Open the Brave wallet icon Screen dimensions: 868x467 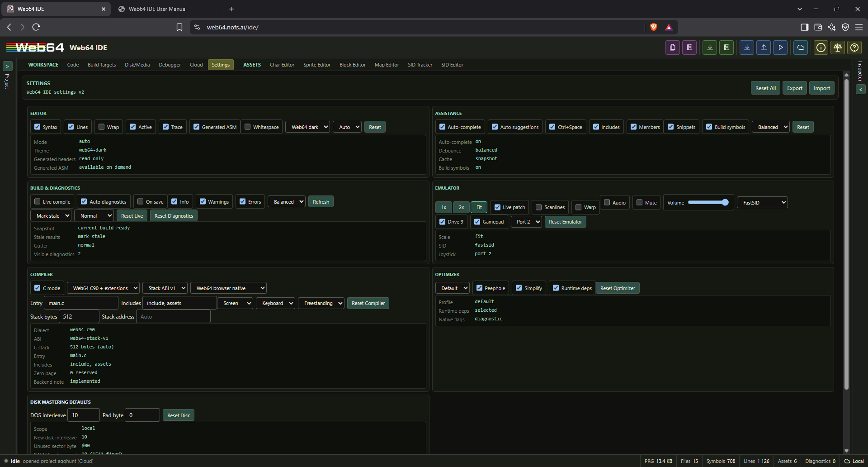(x=818, y=27)
